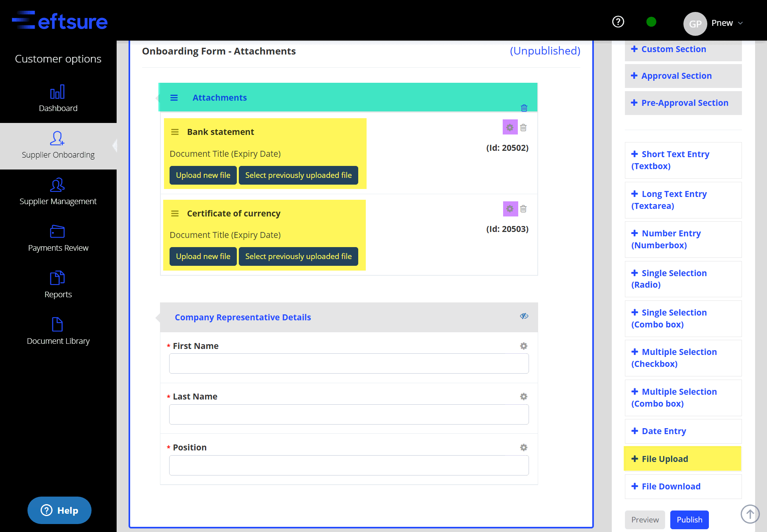Open Dashboard from the sidebar
This screenshot has height=532, width=767.
(58, 99)
